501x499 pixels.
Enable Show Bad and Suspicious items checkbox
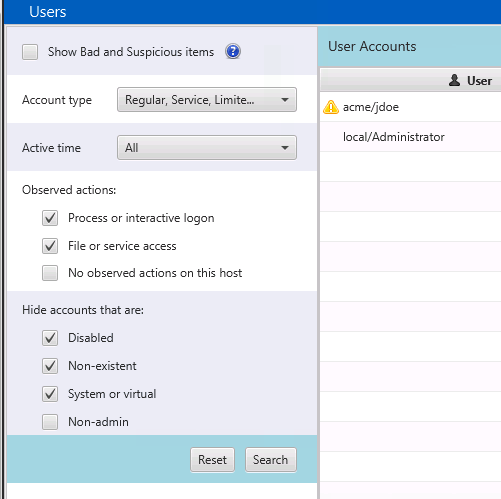click(30, 52)
